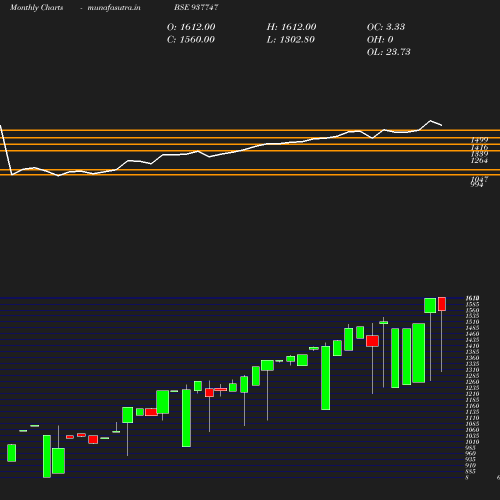The width and height of the screenshot is (500, 500).
Task: Select the "OL: 23.73" reading
Action: [x=389, y=52]
